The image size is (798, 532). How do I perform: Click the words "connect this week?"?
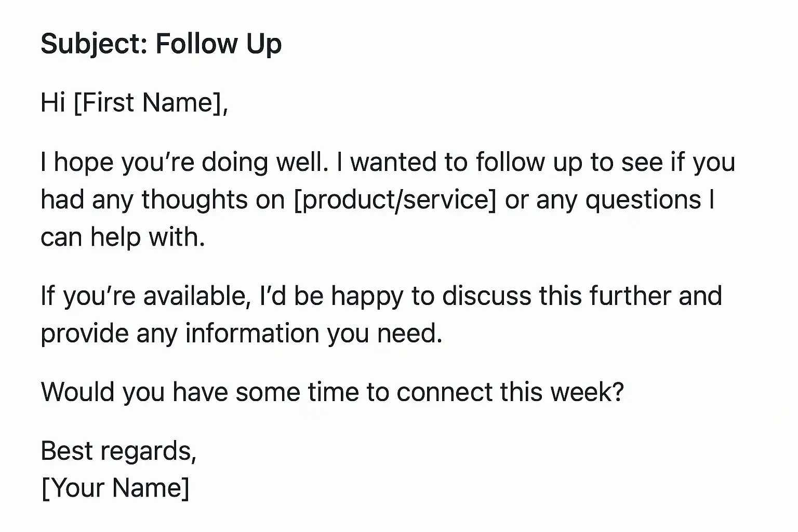point(510,392)
